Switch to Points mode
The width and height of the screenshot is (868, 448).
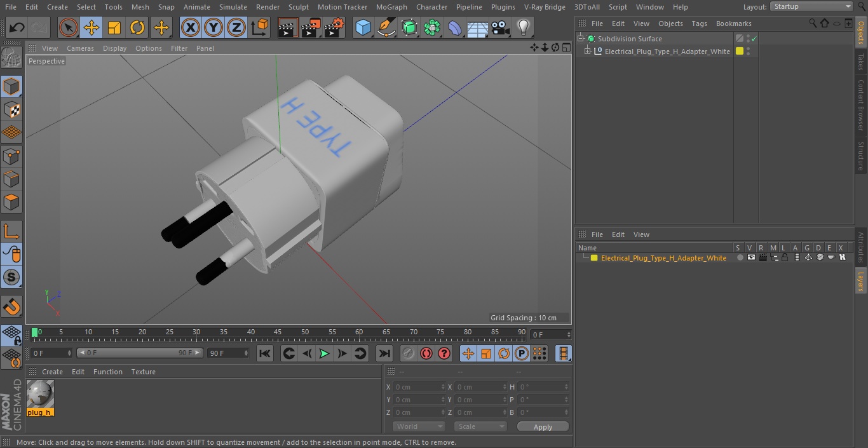pos(11,156)
